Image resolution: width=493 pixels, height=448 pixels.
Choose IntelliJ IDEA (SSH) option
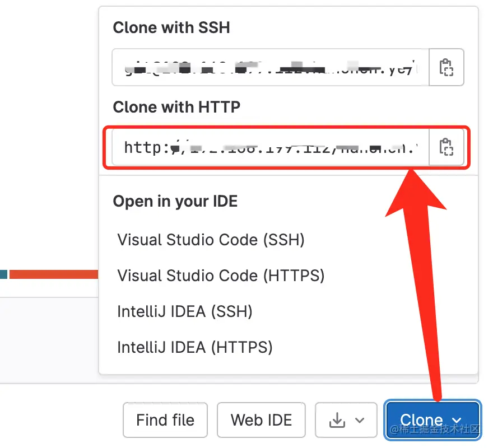click(x=185, y=311)
